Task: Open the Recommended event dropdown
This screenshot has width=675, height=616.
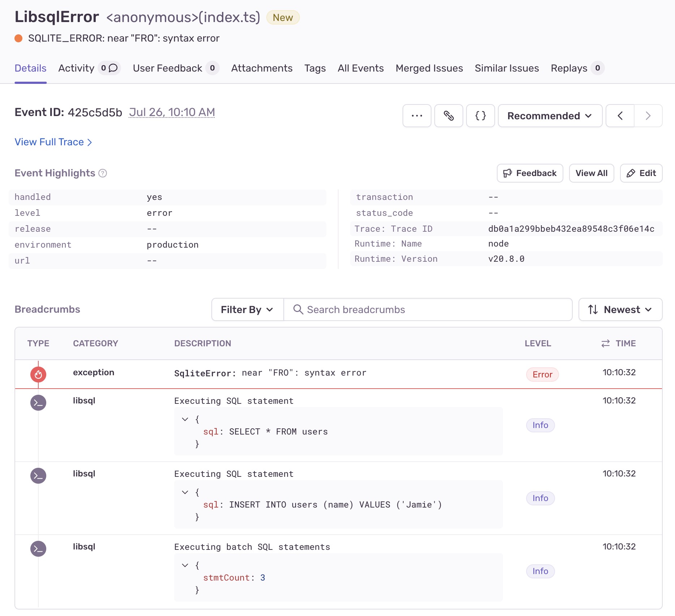Action: click(x=550, y=116)
